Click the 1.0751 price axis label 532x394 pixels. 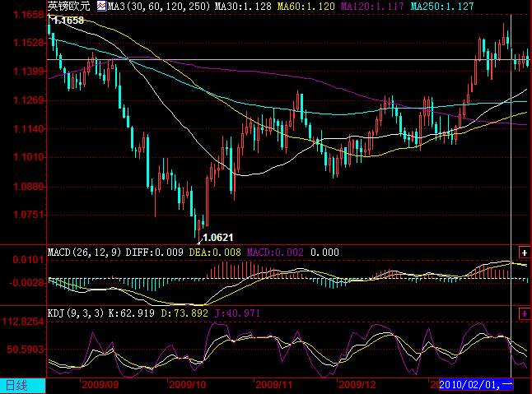(29, 215)
